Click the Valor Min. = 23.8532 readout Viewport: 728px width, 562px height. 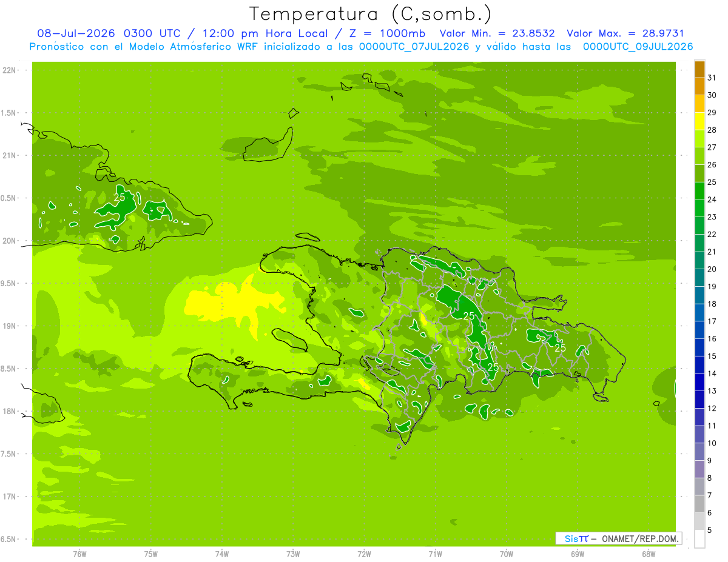[497, 33]
